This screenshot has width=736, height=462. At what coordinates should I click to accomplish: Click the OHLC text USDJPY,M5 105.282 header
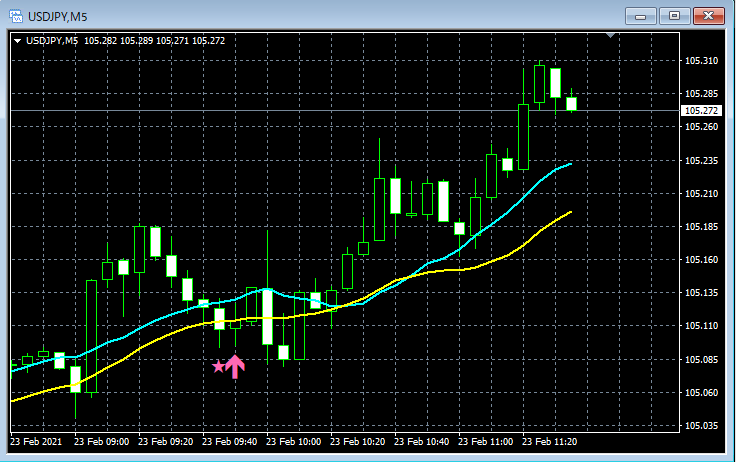pos(125,41)
